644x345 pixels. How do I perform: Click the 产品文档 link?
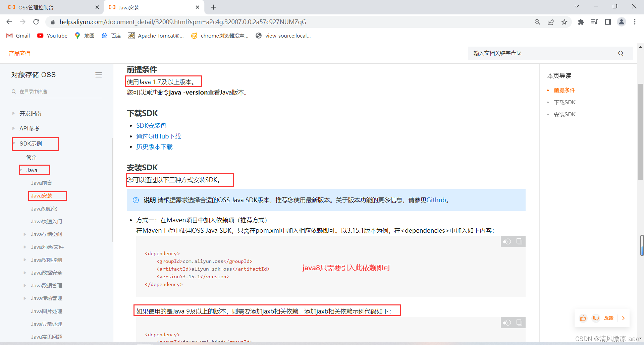click(19, 53)
